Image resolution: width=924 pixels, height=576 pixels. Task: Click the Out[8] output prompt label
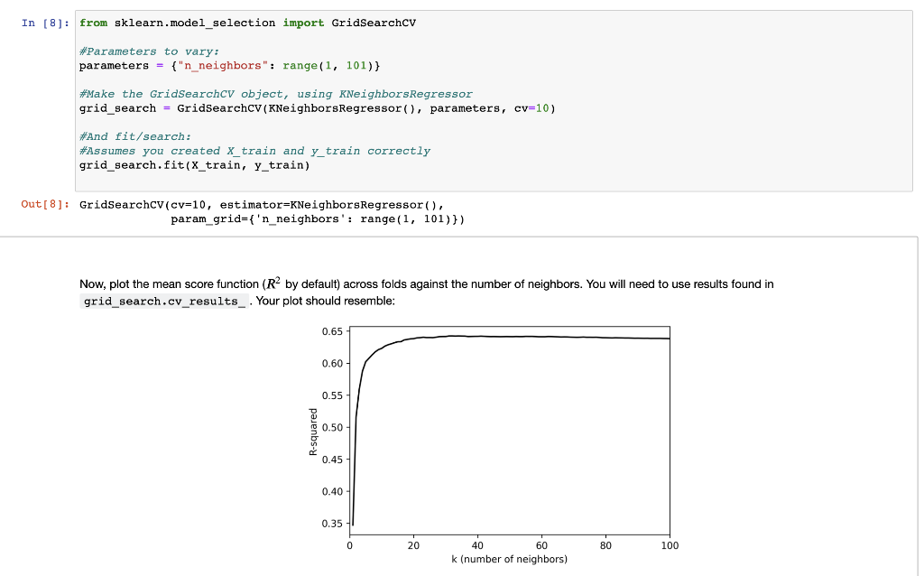coord(45,205)
